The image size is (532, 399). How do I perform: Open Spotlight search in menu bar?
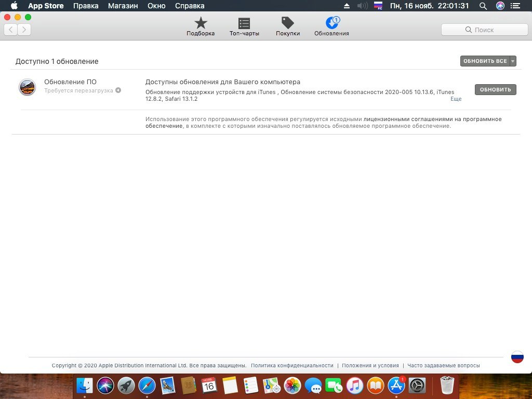[483, 6]
